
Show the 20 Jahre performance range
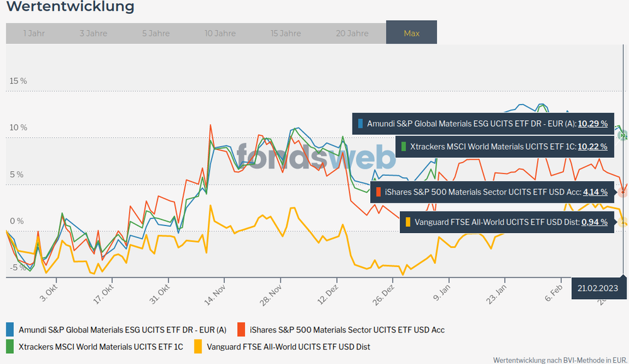pos(352,33)
